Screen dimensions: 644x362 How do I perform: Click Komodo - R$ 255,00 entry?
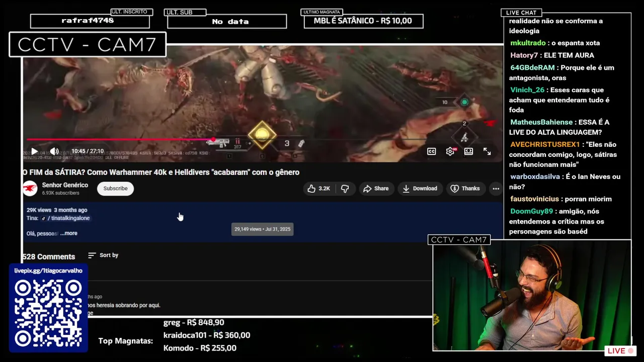[200, 348]
